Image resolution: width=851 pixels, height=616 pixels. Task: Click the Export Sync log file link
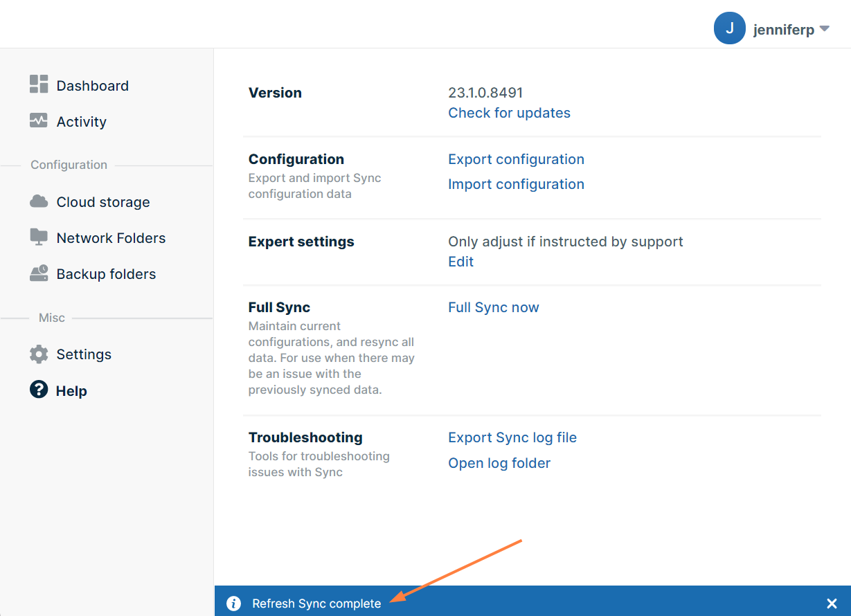click(512, 437)
